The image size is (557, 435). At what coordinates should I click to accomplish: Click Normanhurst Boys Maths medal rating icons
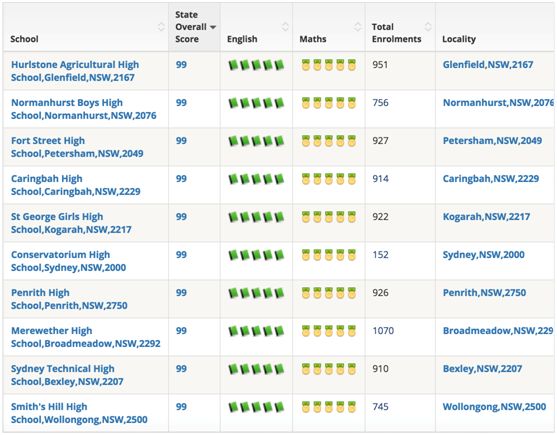point(329,103)
